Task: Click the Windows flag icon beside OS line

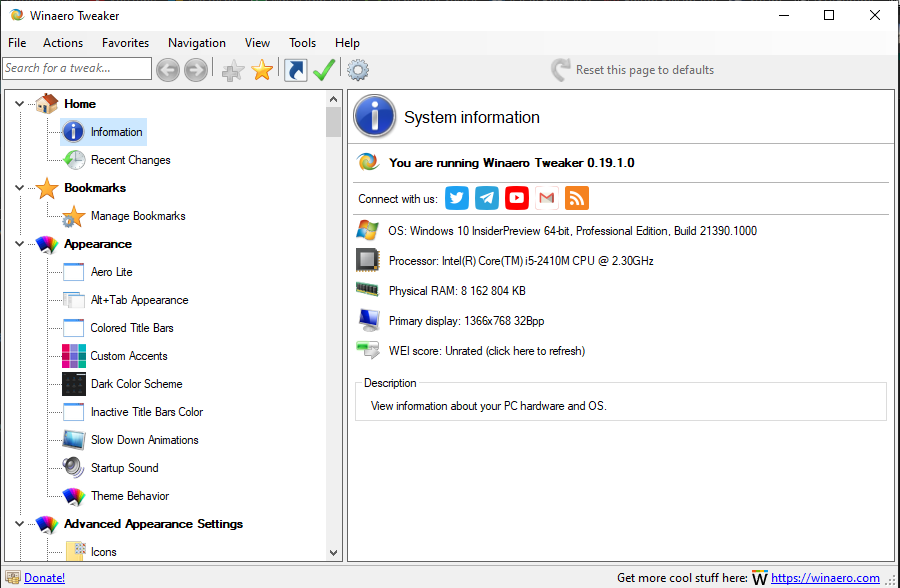Action: pyautogui.click(x=367, y=230)
